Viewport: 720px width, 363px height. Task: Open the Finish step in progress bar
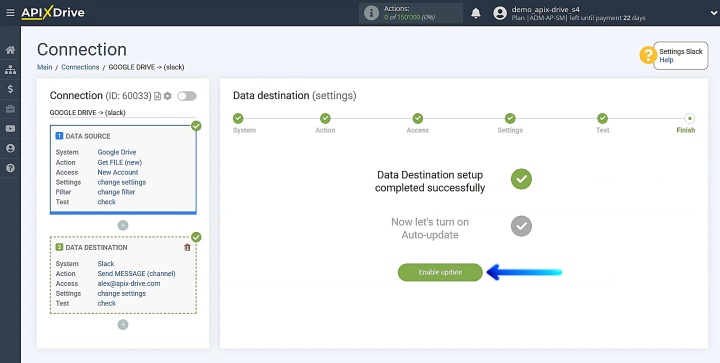tap(689, 118)
